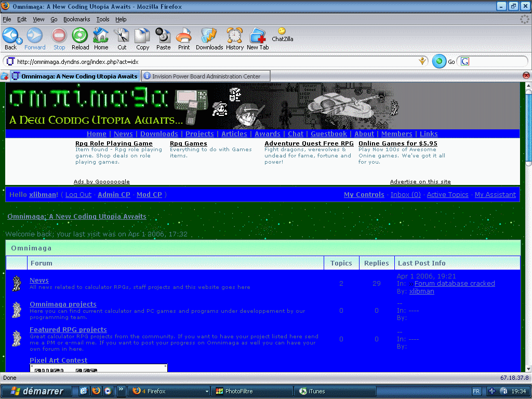The width and height of the screenshot is (532, 399).
Task: Open Internet Explorer from quick launch
Action: click(x=84, y=391)
